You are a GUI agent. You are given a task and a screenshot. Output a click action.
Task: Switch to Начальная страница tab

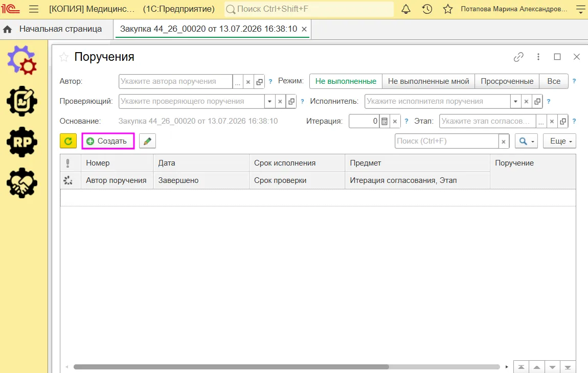coord(60,29)
